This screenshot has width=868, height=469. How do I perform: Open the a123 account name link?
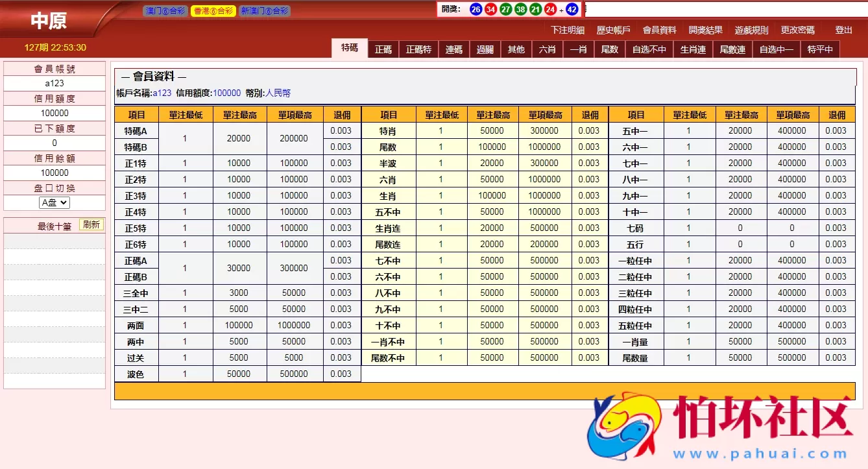point(162,93)
